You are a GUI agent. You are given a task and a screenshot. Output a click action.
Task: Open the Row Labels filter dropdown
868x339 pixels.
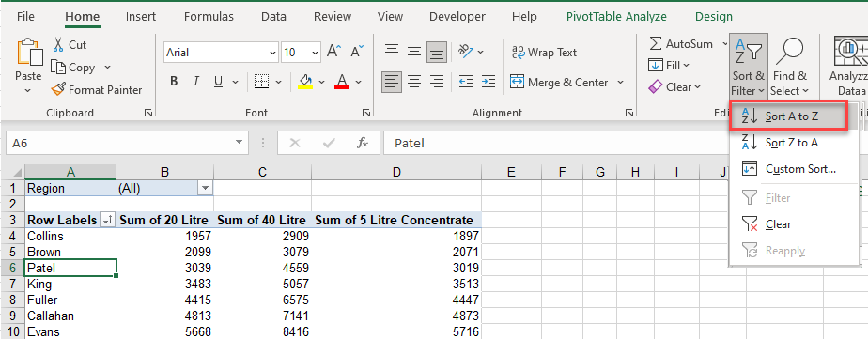pos(107,220)
